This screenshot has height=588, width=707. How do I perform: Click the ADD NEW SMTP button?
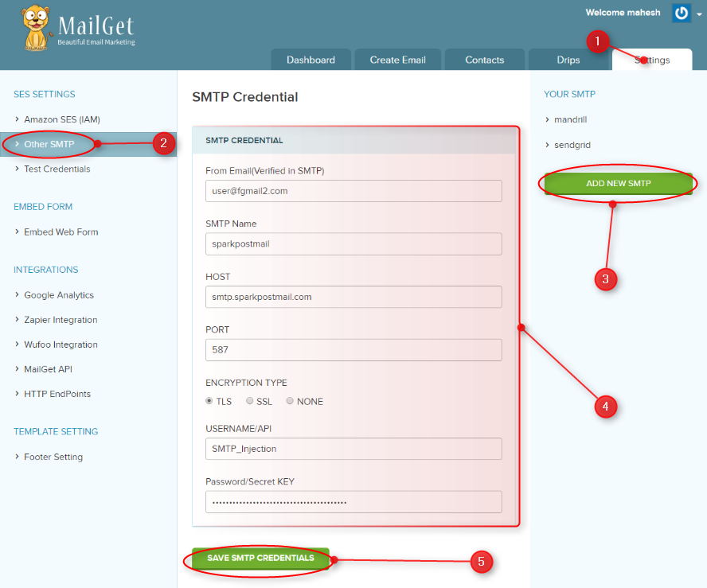click(618, 183)
